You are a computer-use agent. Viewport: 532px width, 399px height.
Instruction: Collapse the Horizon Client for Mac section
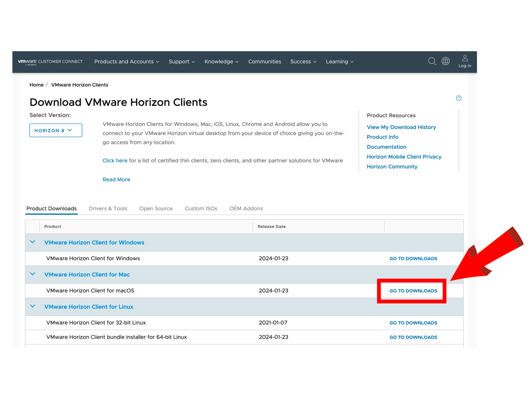click(x=32, y=274)
